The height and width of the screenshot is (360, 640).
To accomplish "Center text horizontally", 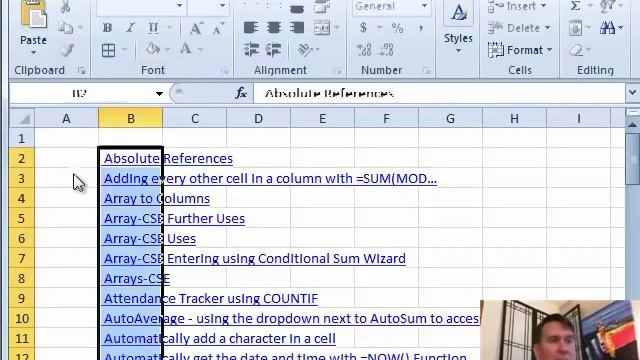I will (x=274, y=28).
